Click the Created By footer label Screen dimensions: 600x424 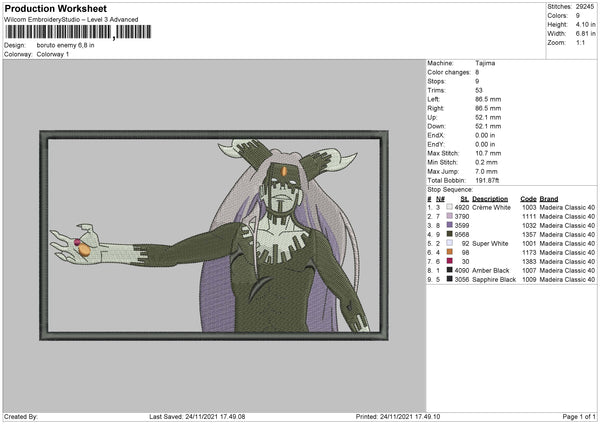point(21,416)
